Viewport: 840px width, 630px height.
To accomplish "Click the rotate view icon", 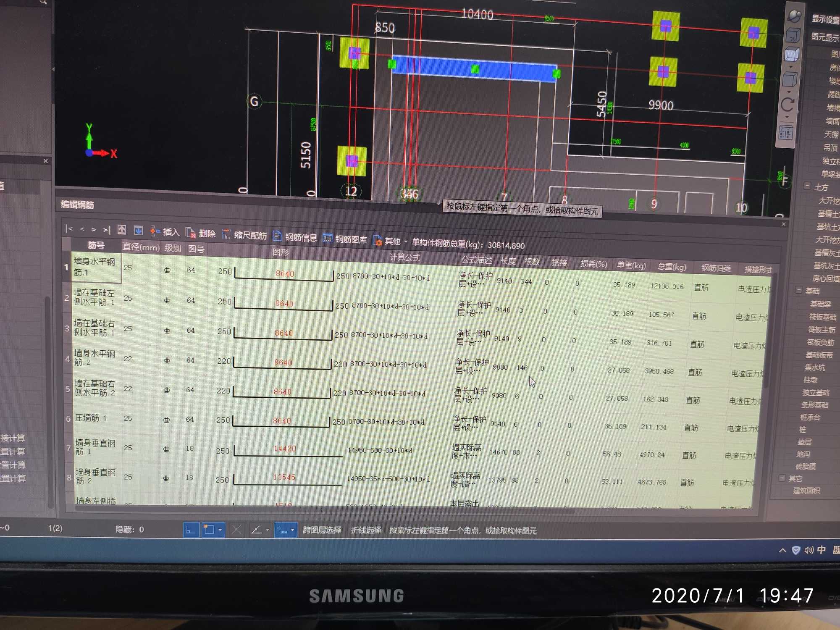I will pos(787,104).
